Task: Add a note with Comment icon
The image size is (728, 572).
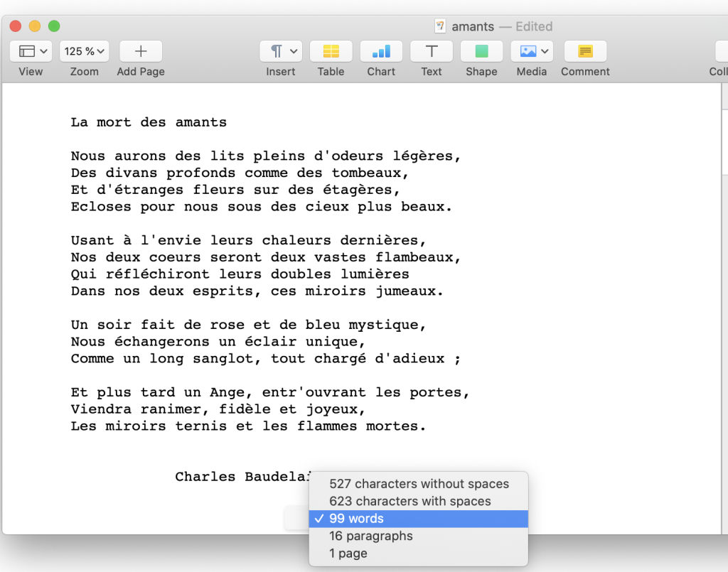Action: pos(586,51)
